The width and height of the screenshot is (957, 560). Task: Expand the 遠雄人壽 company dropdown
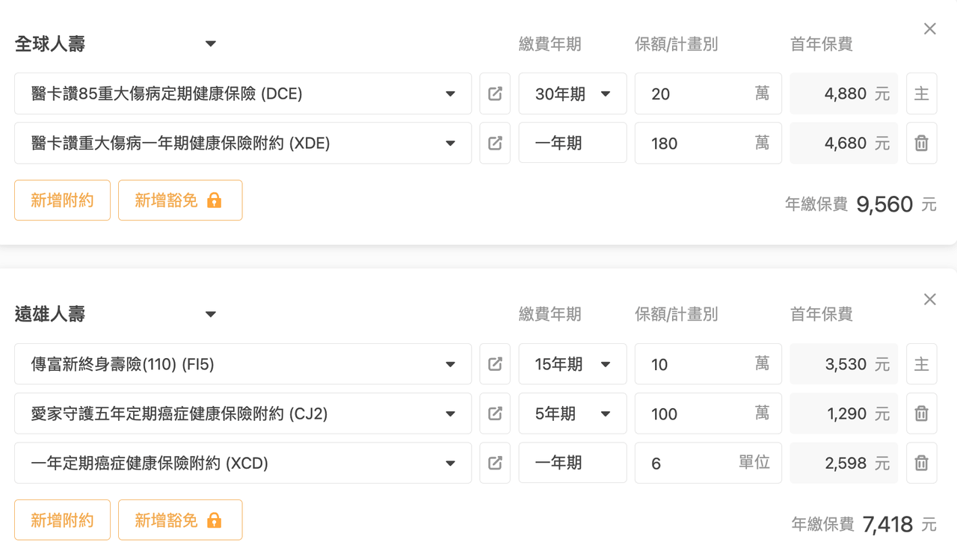211,314
